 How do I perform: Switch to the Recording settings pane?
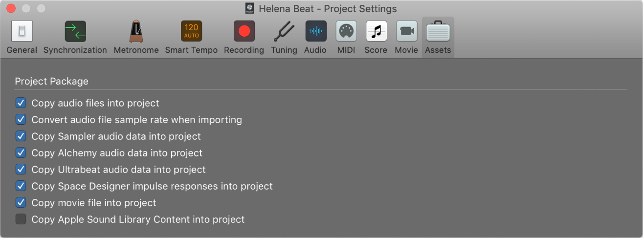click(x=244, y=37)
